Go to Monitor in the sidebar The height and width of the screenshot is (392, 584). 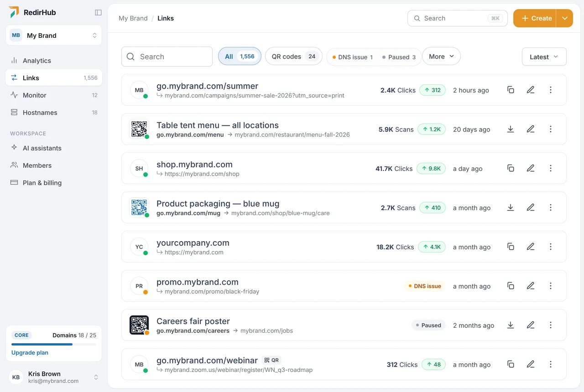[54, 95]
